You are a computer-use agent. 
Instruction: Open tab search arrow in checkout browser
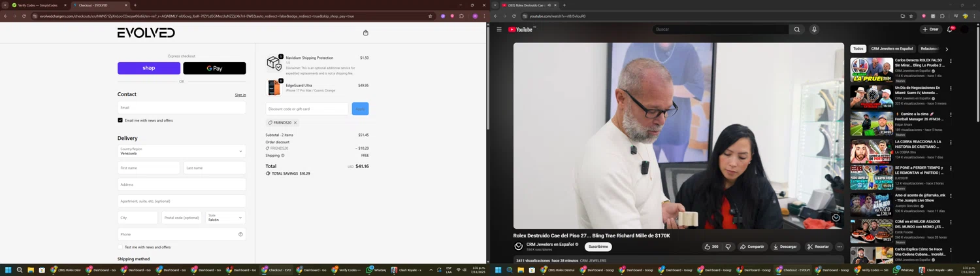point(5,5)
